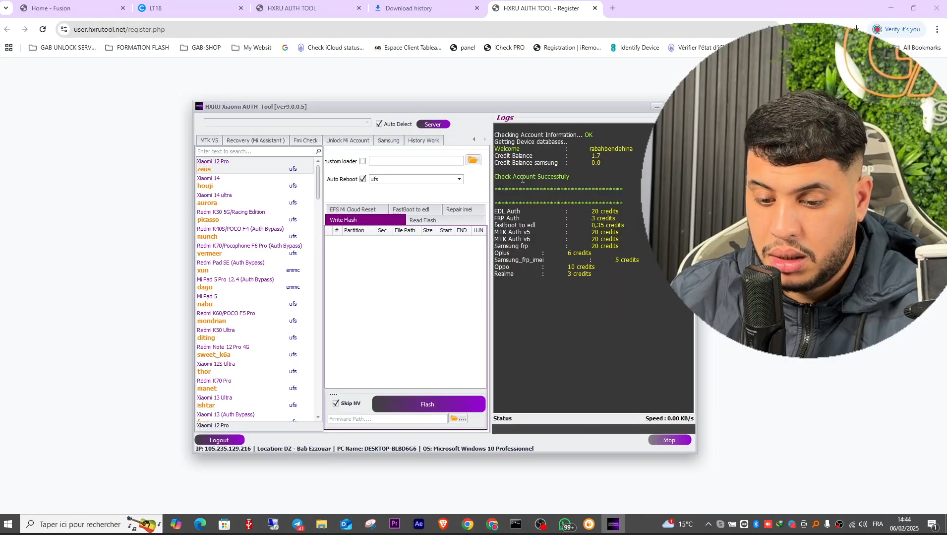Toggle the Auto Reboot checkbox

pyautogui.click(x=362, y=179)
